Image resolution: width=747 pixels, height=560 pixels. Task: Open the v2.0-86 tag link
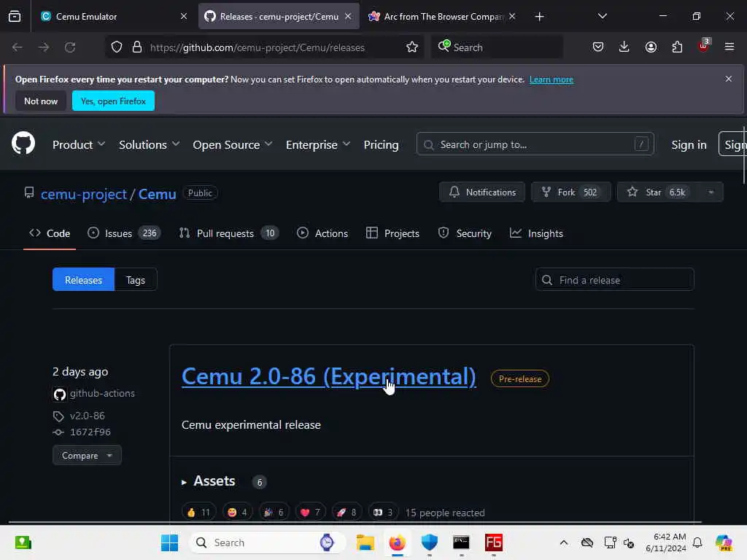[88, 416]
